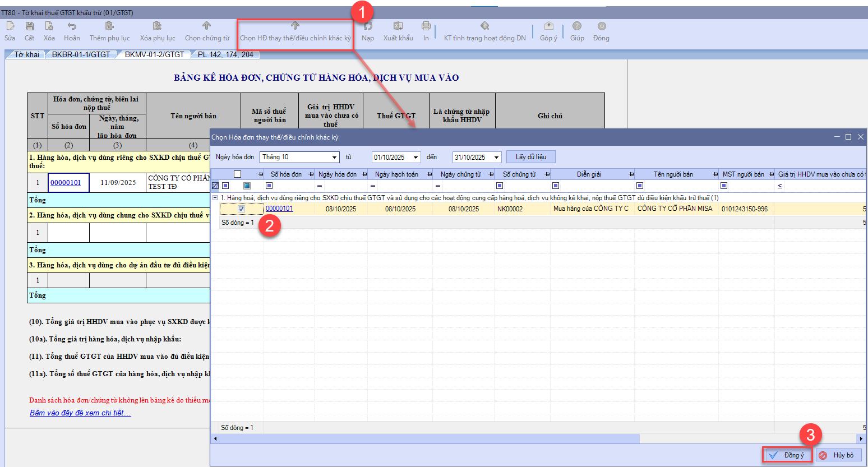Switch to the BKBR-01-1/GTGT tab
The image size is (868, 467).
tap(81, 54)
